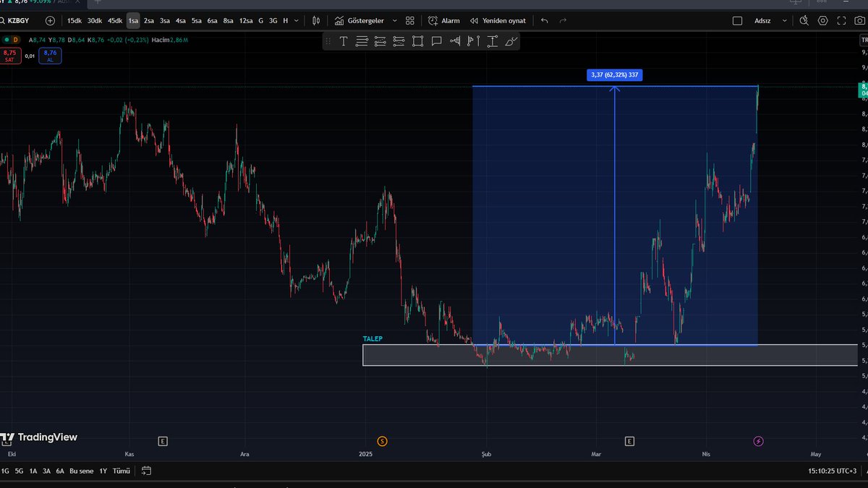Open the chart layout selector square
The image size is (868, 488).
(737, 21)
